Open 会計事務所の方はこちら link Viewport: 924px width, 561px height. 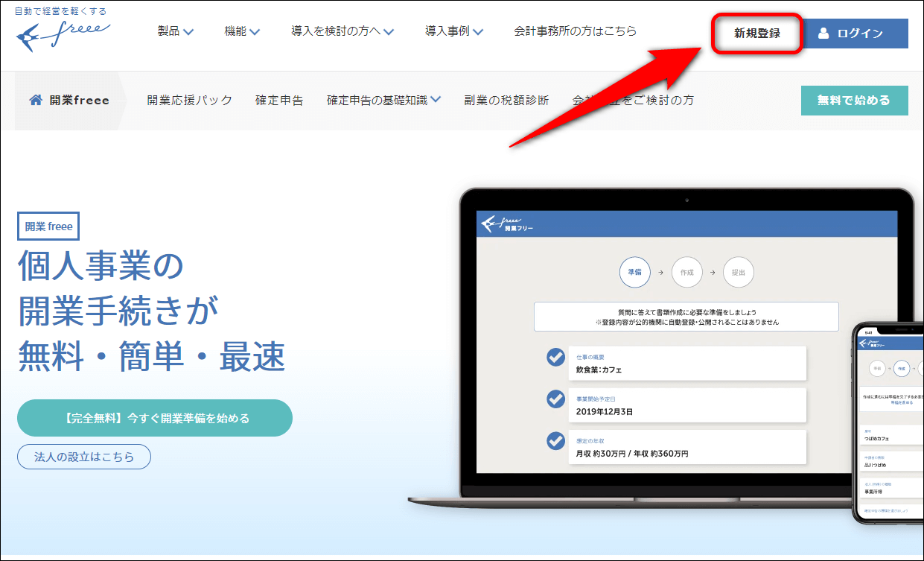[575, 31]
